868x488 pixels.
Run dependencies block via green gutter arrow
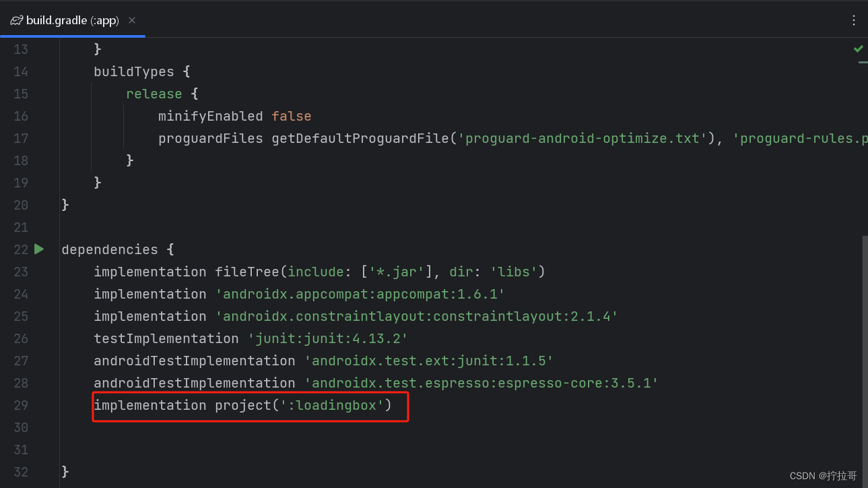click(x=39, y=249)
